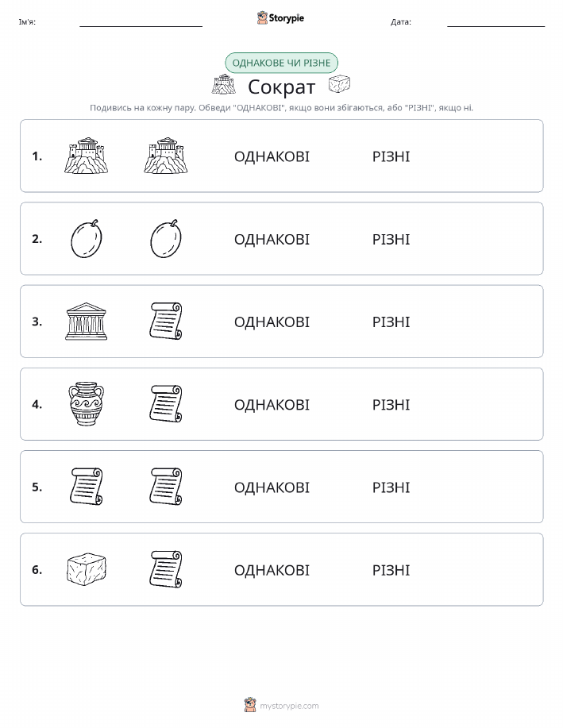This screenshot has height=728, width=563.
Task: Click the ОДНАКОВЕ ЧИ РІЗНЕ badge
Action: click(x=281, y=63)
